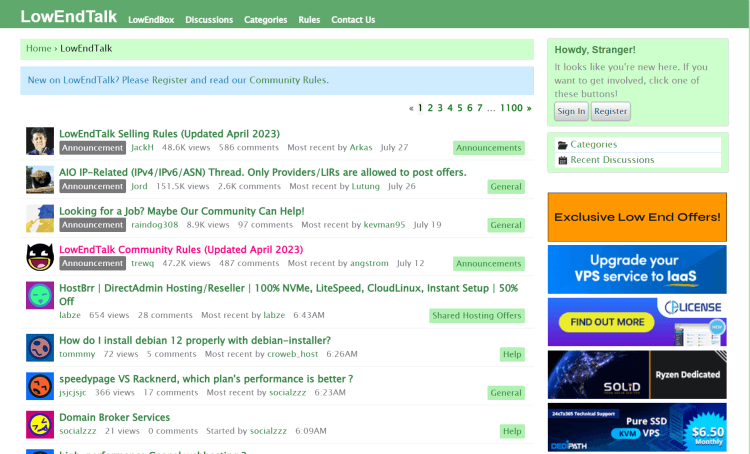The width and height of the screenshot is (750, 454).
Task: Click jsjcjsjc's avatar on speedypage thread
Action: (x=40, y=386)
